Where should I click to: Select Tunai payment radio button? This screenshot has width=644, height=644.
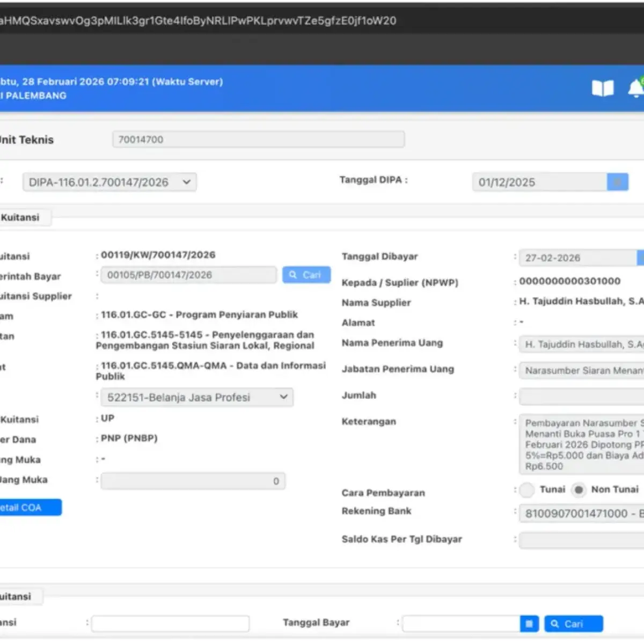click(x=527, y=489)
